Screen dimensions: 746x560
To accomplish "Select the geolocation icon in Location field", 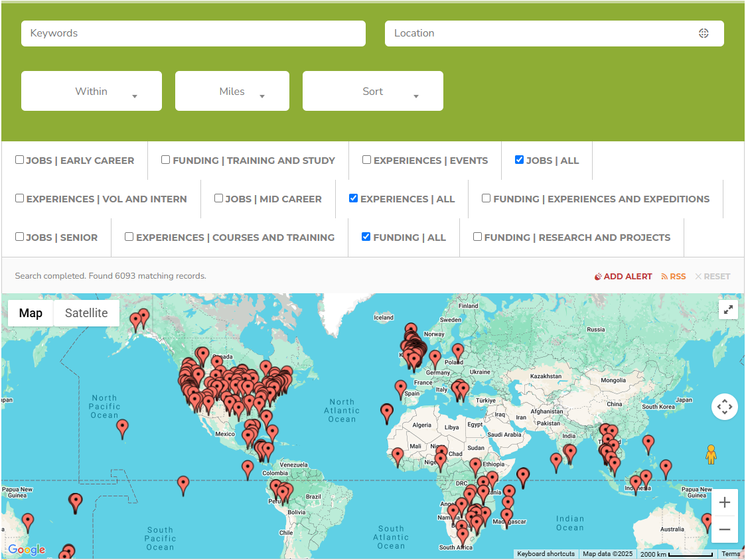I will 704,33.
